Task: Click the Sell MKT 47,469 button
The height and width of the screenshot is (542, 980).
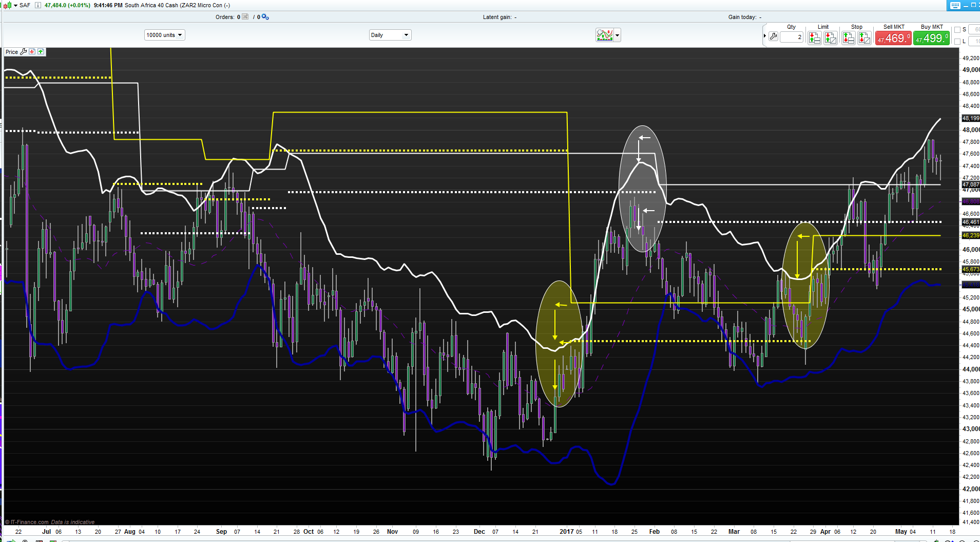Action: [894, 38]
